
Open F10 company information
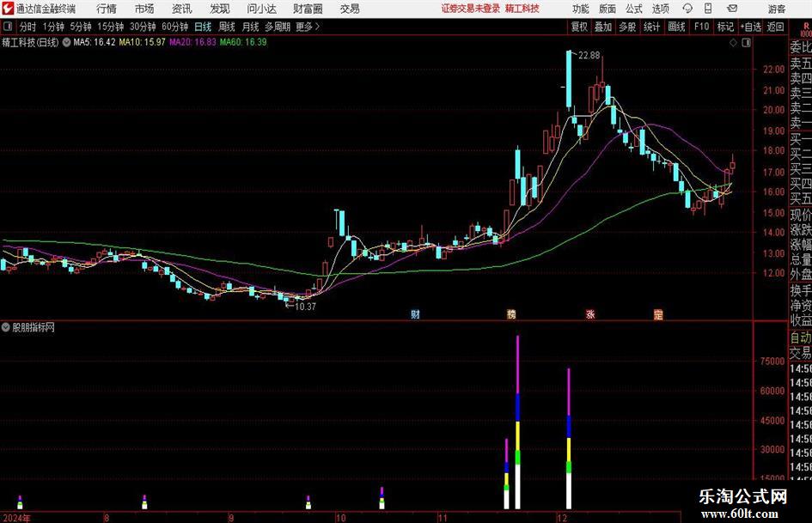(x=701, y=27)
